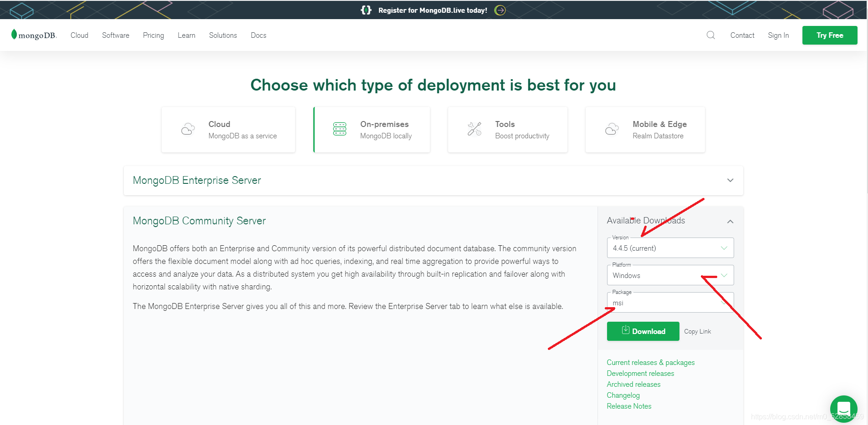Screen dimensions: 868x425
Task: Click the Tools wrench icon
Action: click(x=475, y=129)
